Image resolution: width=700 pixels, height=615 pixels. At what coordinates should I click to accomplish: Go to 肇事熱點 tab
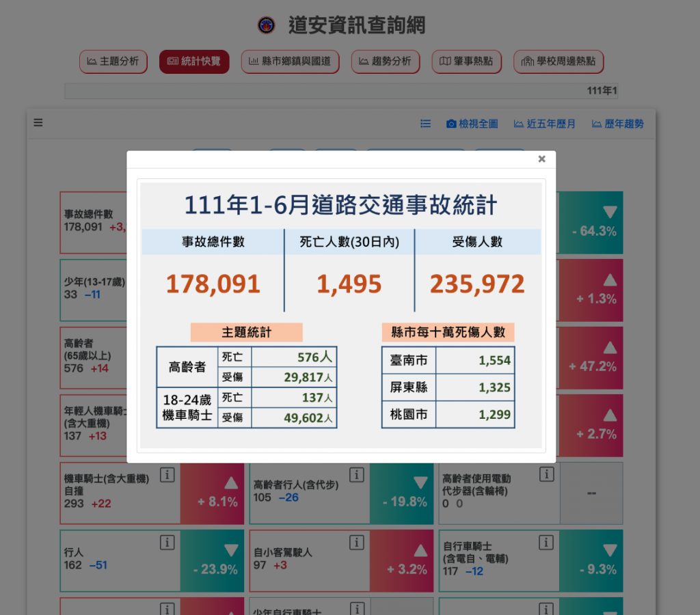466,61
